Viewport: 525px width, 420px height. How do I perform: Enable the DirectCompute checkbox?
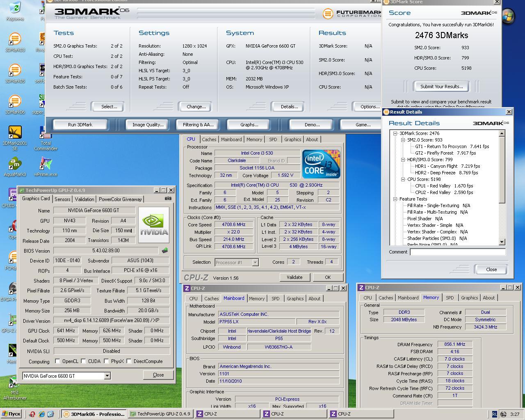tap(129, 361)
